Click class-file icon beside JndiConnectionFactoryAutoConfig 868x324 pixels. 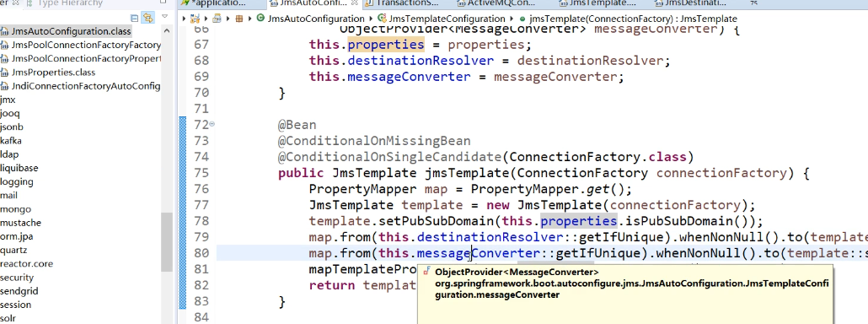[5, 86]
